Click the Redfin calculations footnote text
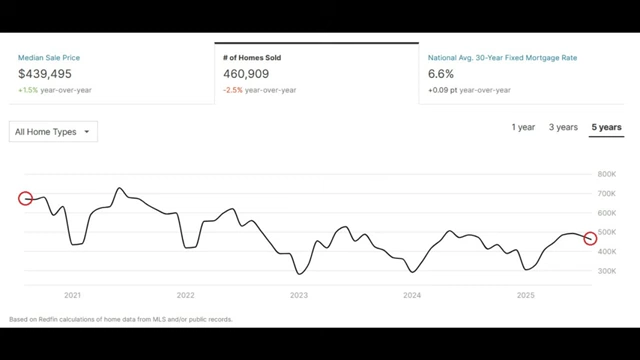Image resolution: width=640 pixels, height=360 pixels. 121,319
